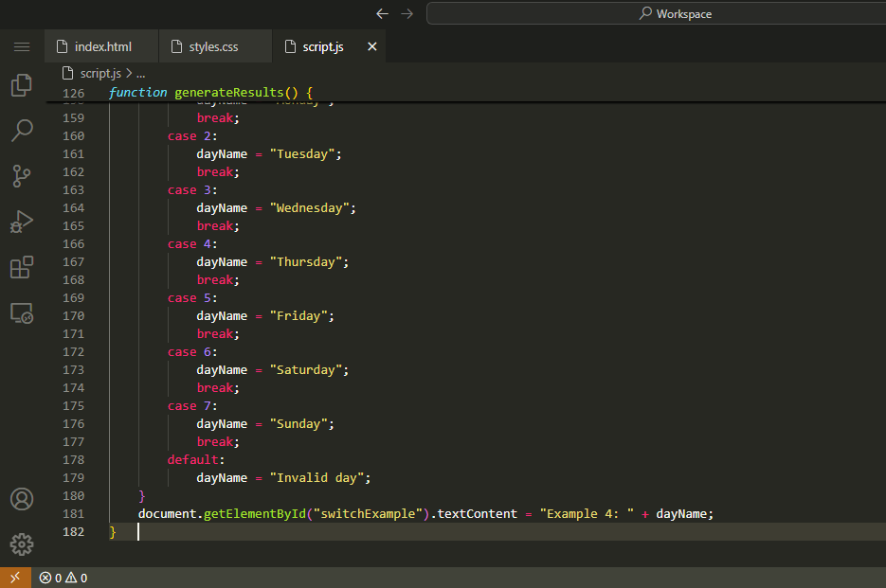
Task: Close the script.js tab
Action: (x=371, y=46)
